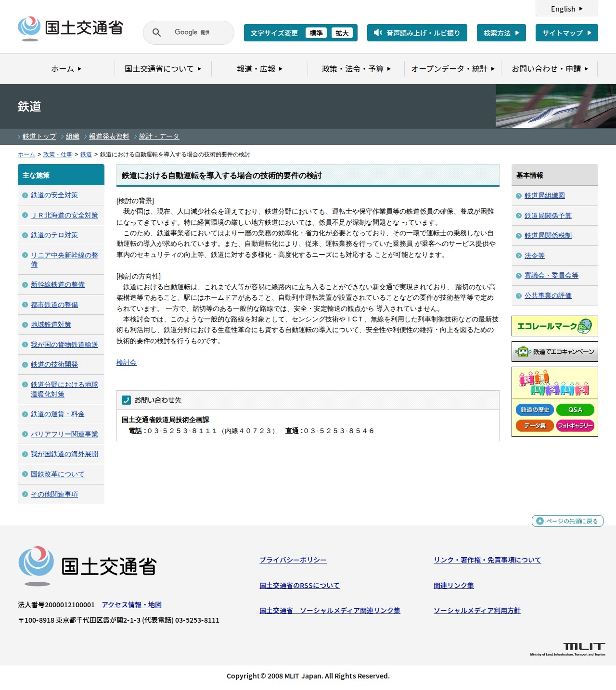616x690 pixels.
Task: Click the search magnifier icon
Action: [156, 33]
